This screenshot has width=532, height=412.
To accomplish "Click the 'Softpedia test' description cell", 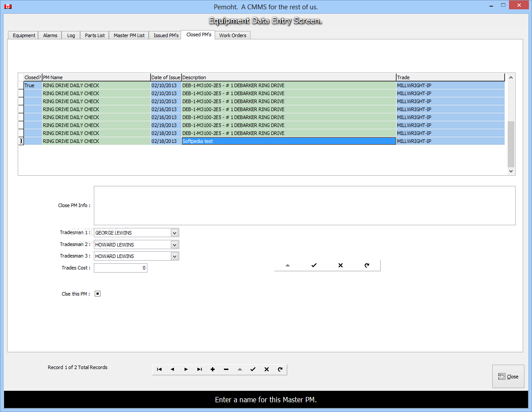I will [289, 141].
